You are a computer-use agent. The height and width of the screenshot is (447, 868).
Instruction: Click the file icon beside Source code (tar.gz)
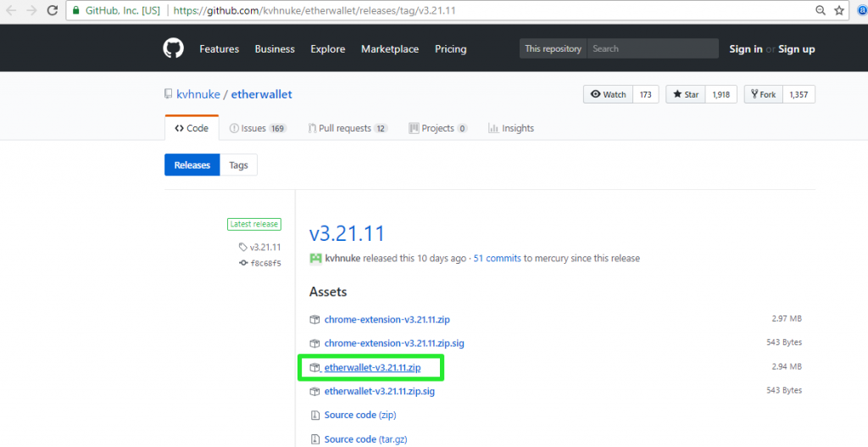point(314,439)
